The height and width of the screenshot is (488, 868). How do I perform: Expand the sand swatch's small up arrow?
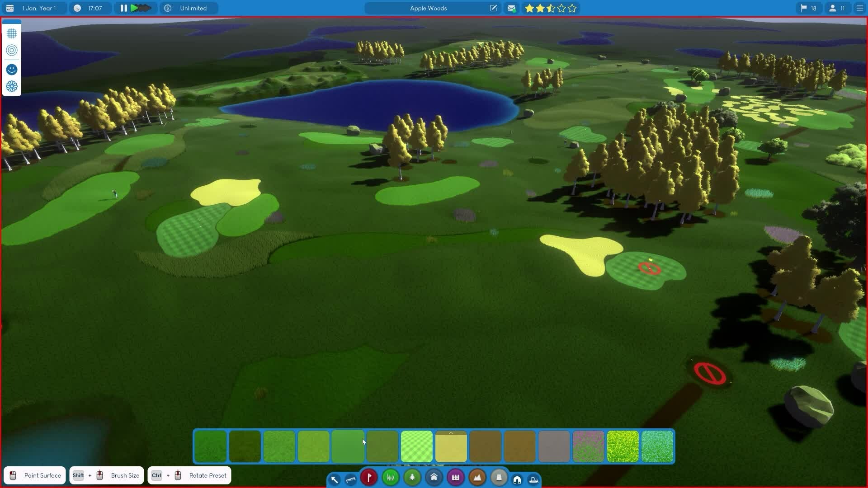click(451, 433)
